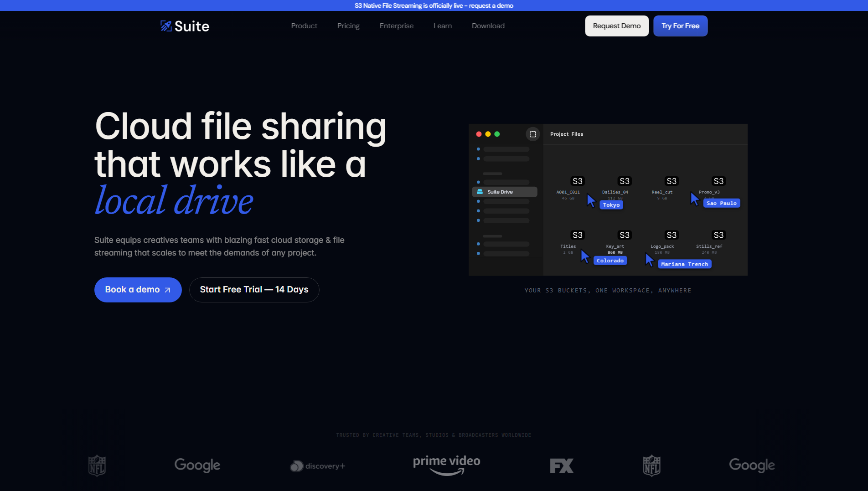The image size is (868, 491).
Task: Select the Stills_ref S3 file icon
Action: [718, 235]
